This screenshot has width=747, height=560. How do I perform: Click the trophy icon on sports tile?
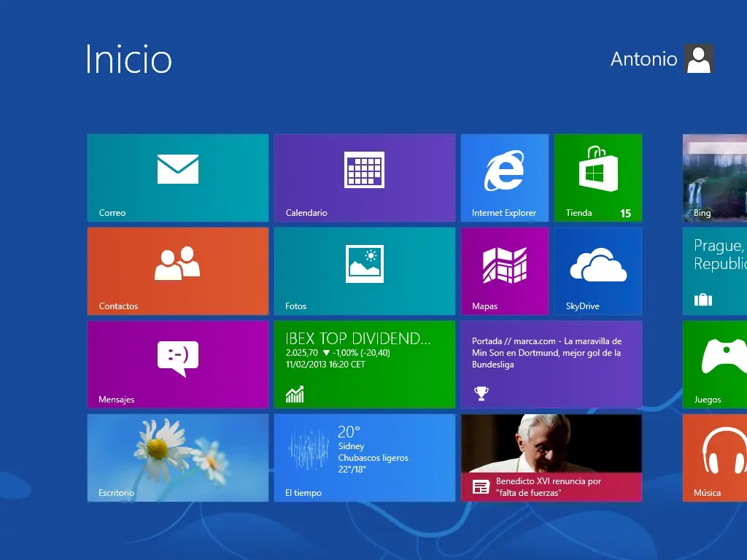(481, 393)
